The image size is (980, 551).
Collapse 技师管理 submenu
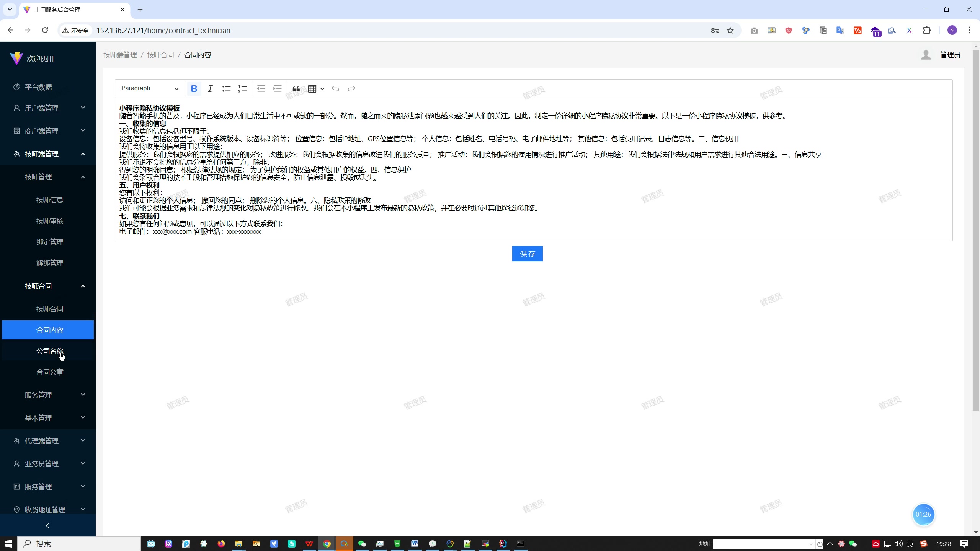coord(48,177)
